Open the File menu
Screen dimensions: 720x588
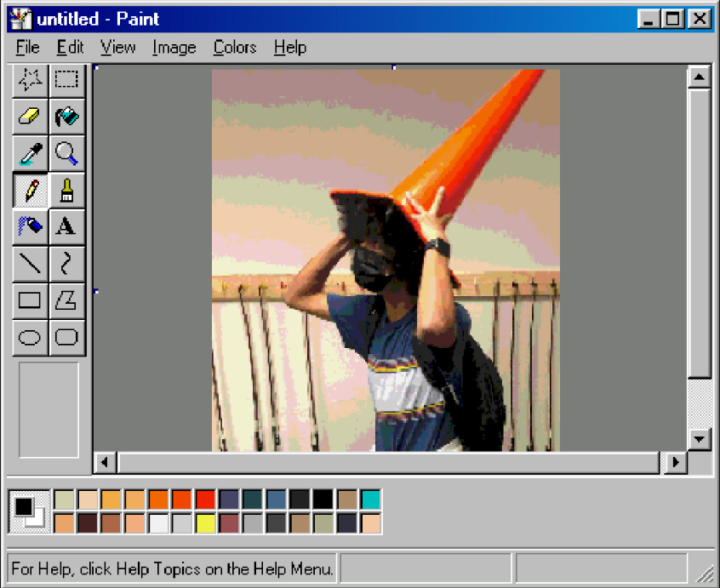27,48
